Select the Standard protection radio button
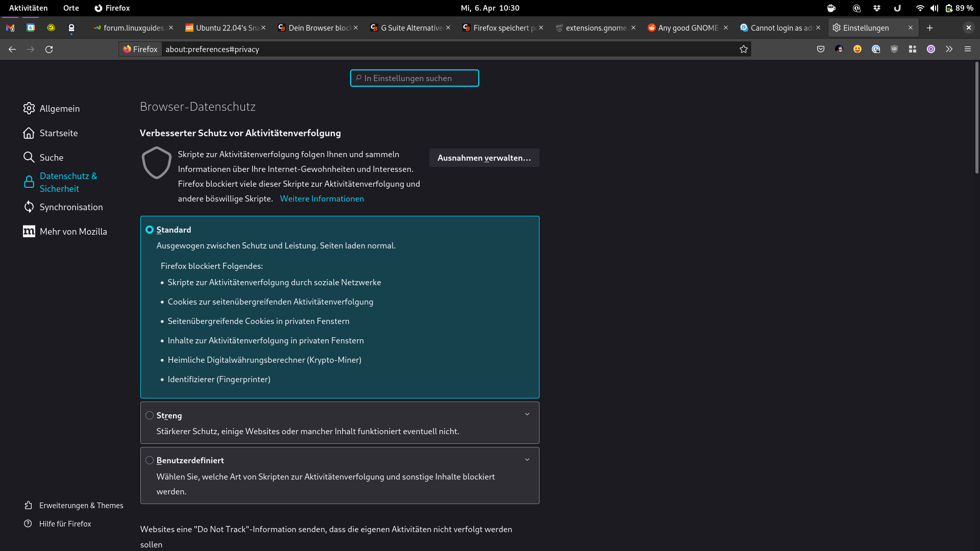 coord(150,230)
